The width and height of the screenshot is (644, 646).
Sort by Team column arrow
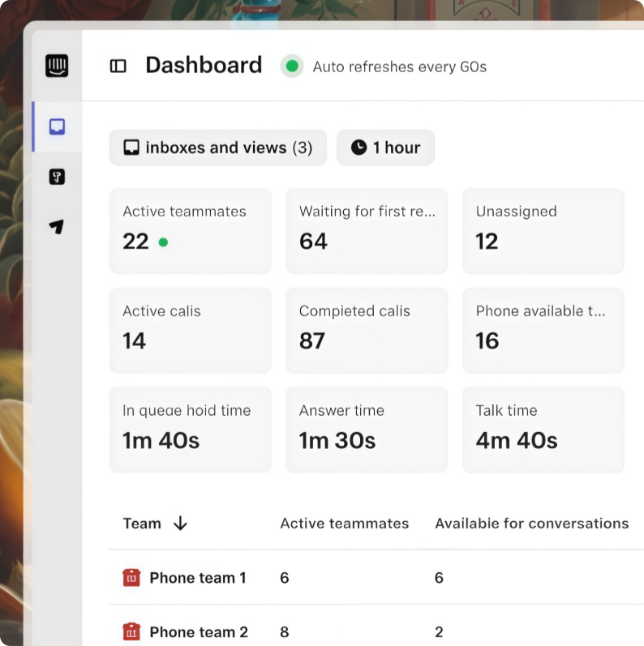pos(180,524)
